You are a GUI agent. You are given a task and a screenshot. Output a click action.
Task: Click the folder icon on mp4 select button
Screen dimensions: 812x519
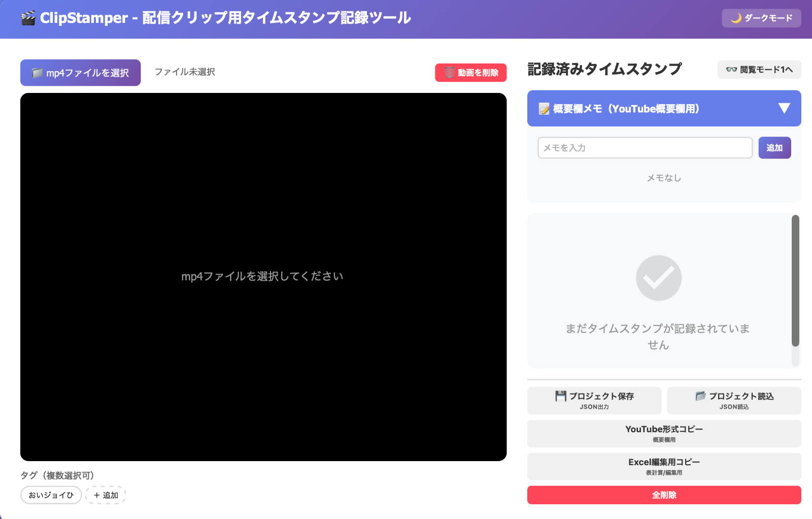pos(37,73)
